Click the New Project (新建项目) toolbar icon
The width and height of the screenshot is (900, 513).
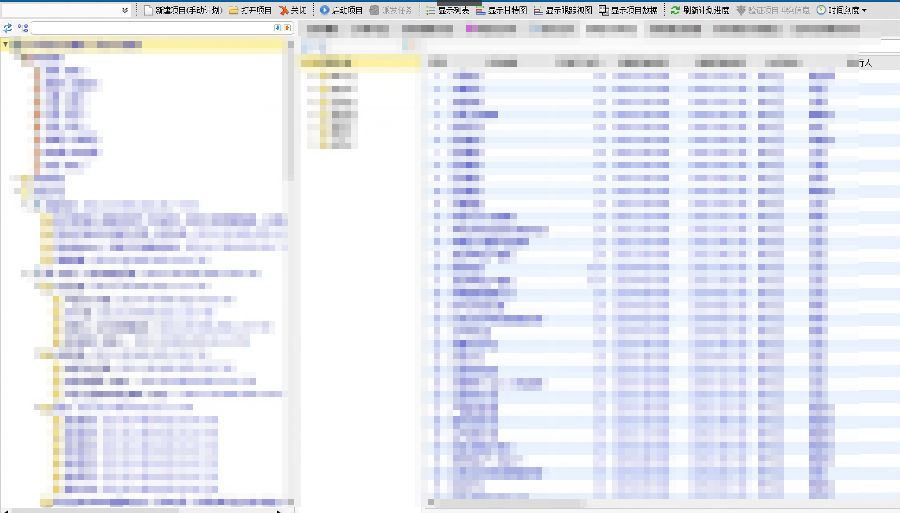(x=148, y=10)
